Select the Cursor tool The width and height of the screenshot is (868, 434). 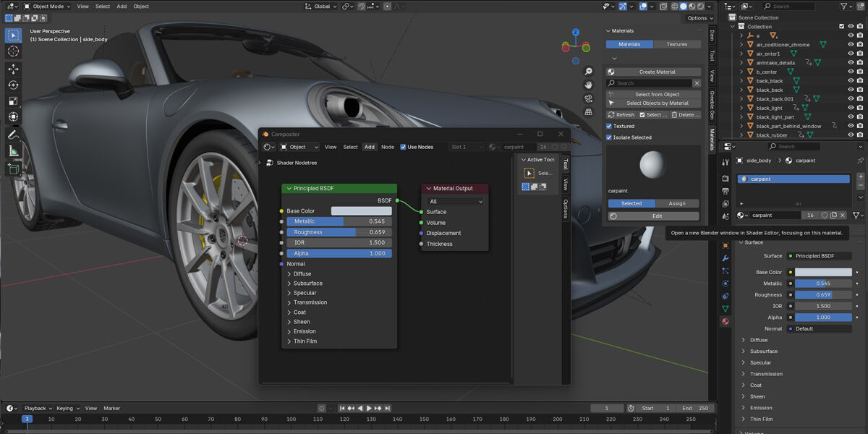pyautogui.click(x=13, y=51)
